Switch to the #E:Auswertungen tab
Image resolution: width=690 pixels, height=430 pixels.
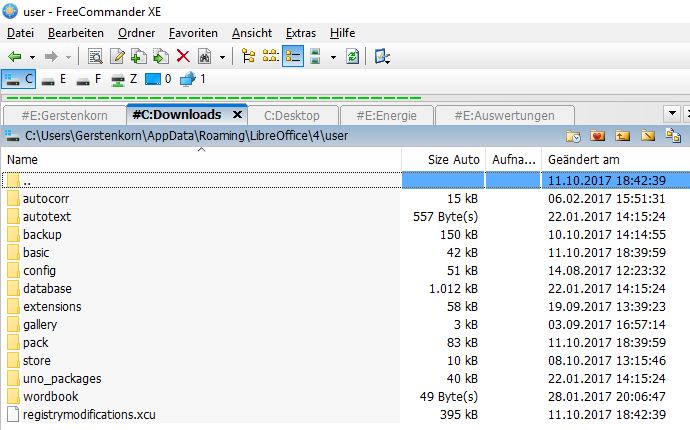tap(504, 116)
